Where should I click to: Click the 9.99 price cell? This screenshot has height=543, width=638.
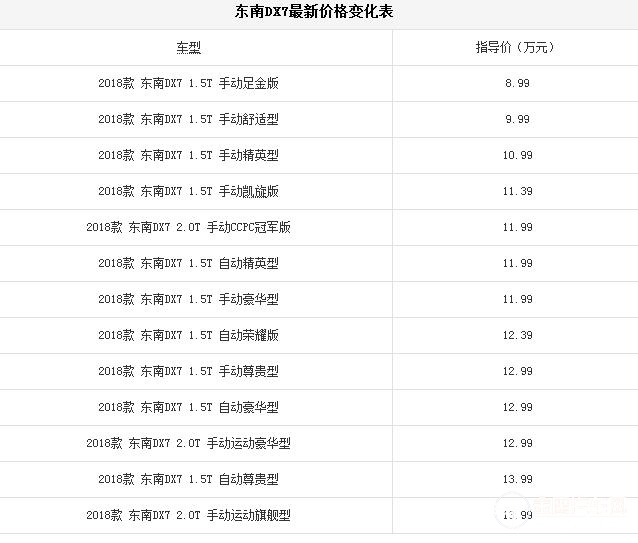pos(517,119)
